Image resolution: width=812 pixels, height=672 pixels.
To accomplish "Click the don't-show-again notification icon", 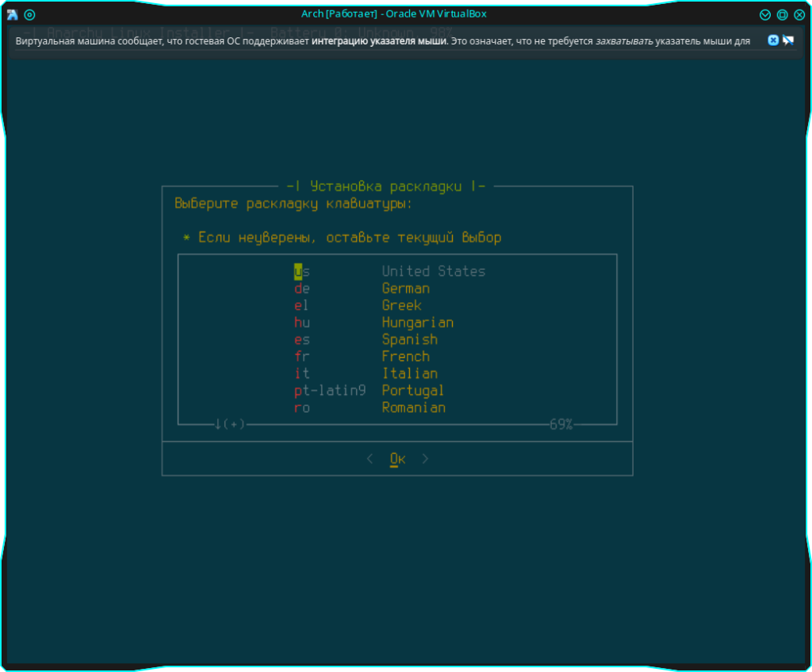I will point(788,40).
